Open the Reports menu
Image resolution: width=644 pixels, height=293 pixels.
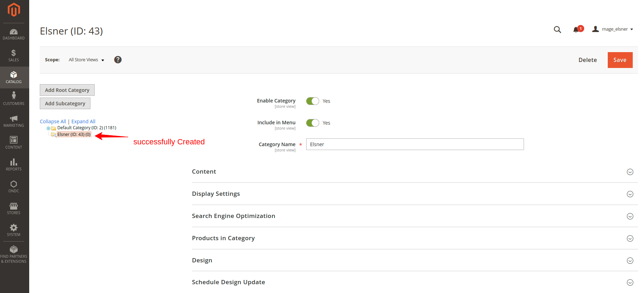point(14,165)
